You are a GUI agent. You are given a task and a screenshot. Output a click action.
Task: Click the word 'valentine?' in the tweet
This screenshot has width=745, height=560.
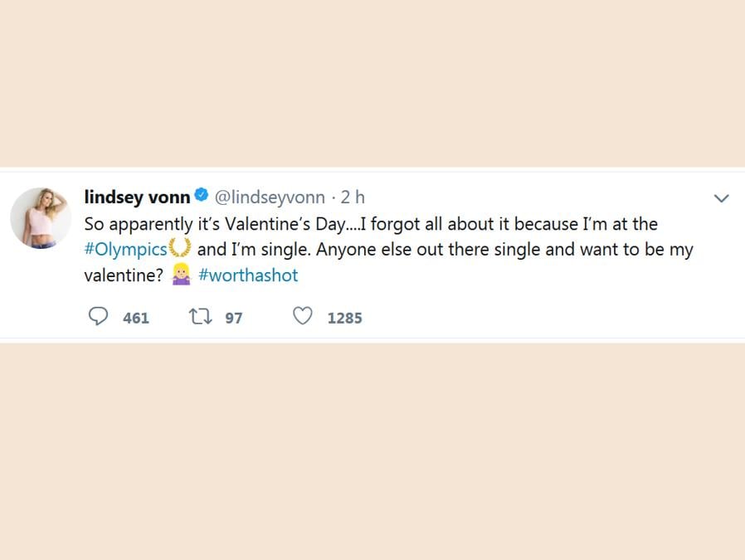124,275
